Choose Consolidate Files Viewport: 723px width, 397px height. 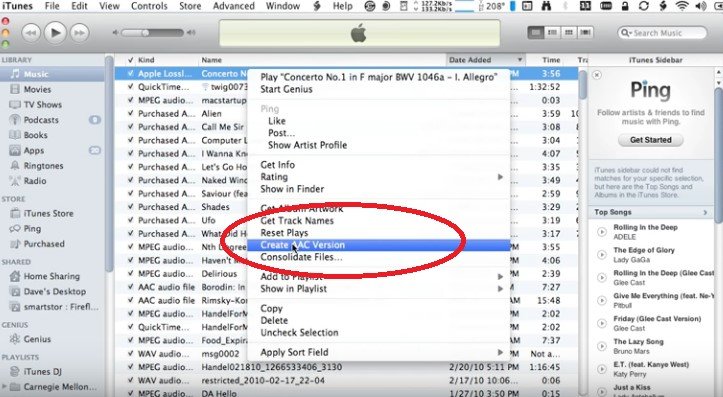tap(301, 257)
